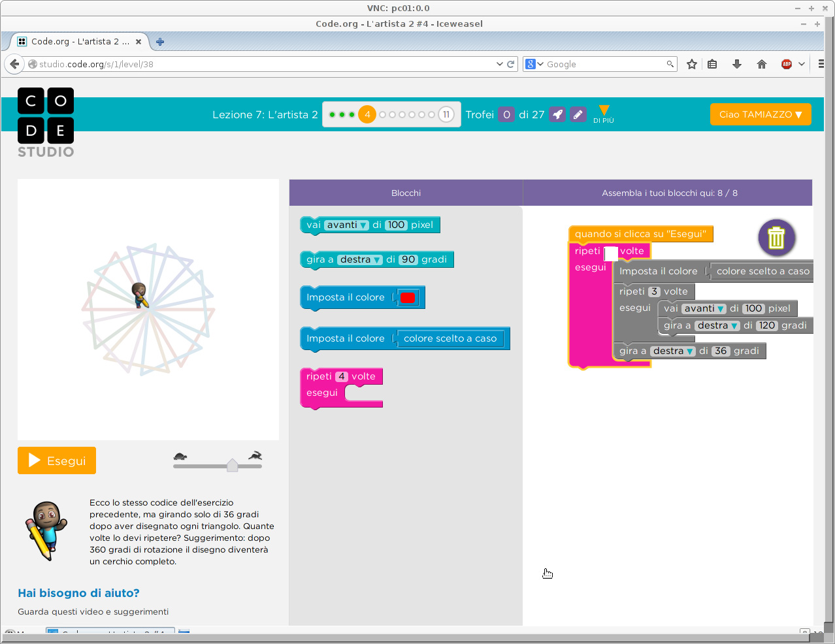835x644 pixels.
Task: Click the Adblock Plus icon
Action: click(x=787, y=64)
